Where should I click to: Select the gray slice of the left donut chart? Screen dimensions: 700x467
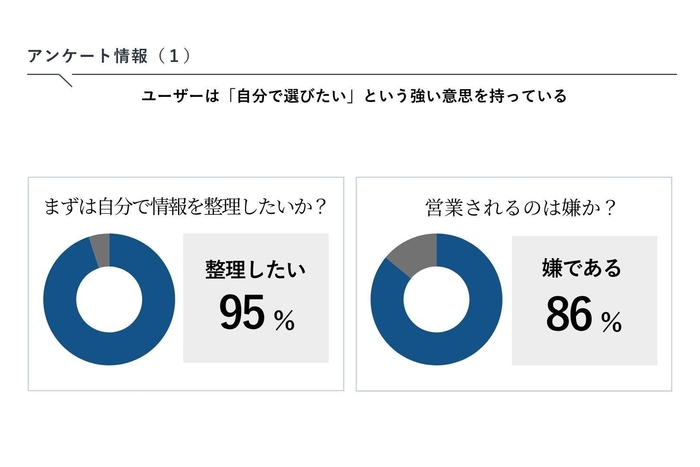[x=100, y=246]
